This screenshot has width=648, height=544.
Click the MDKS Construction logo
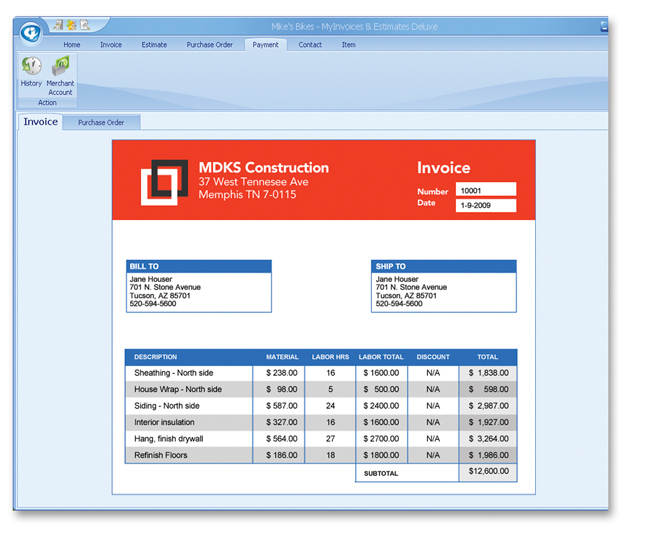click(164, 181)
